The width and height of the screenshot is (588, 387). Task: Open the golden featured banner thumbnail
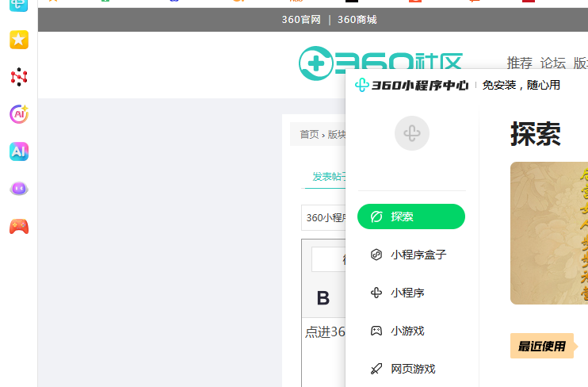549,233
